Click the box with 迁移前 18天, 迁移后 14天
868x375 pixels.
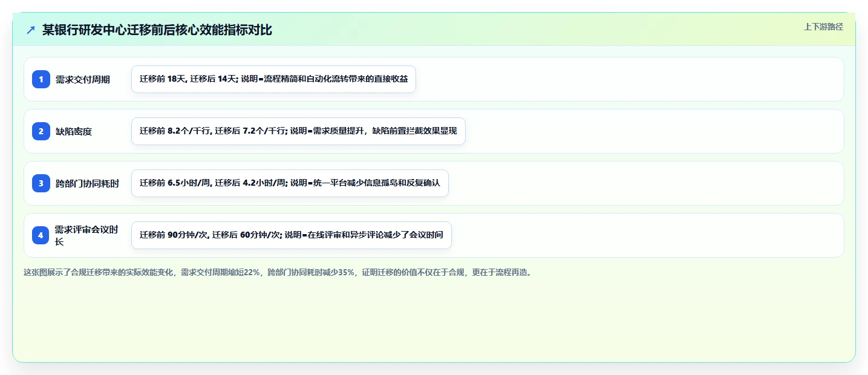(x=273, y=79)
